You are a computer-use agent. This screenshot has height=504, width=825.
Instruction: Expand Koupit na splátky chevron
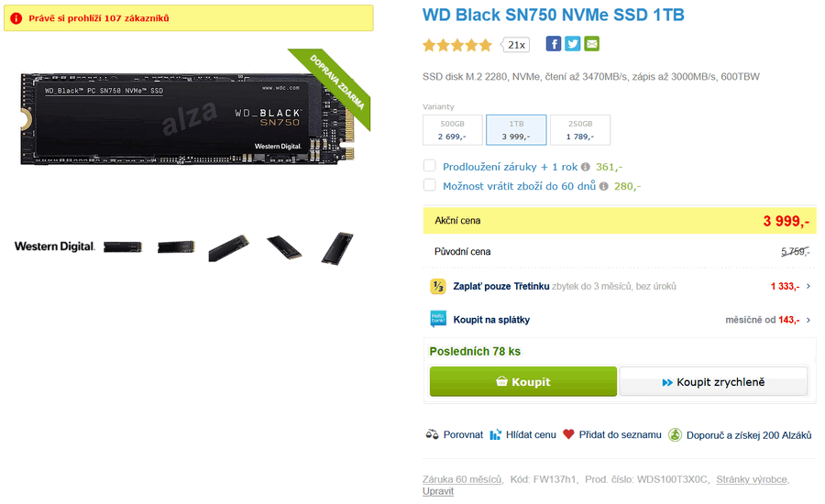[808, 319]
